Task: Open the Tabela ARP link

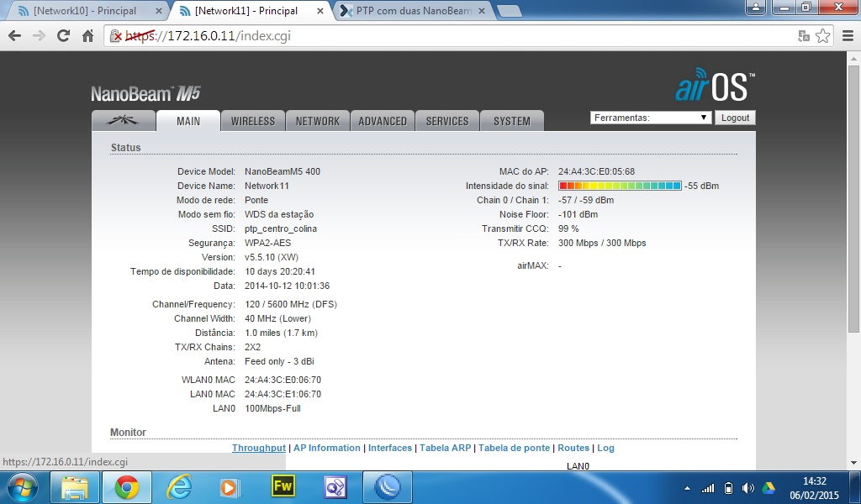Action: click(446, 448)
